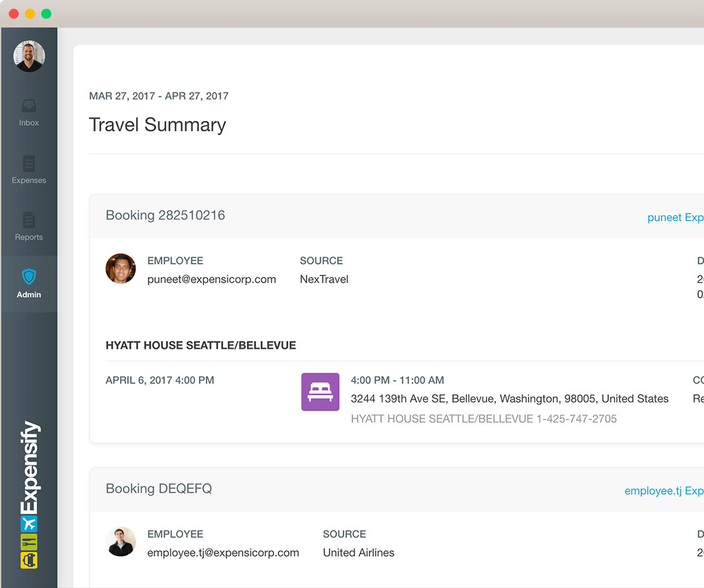704x588 pixels.
Task: Open the Reports page in sidebar
Action: [x=29, y=226]
